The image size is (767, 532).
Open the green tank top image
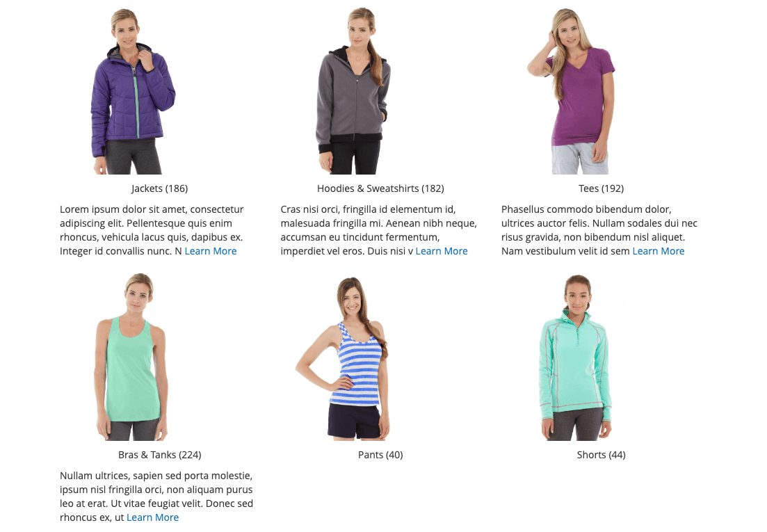[x=132, y=357]
